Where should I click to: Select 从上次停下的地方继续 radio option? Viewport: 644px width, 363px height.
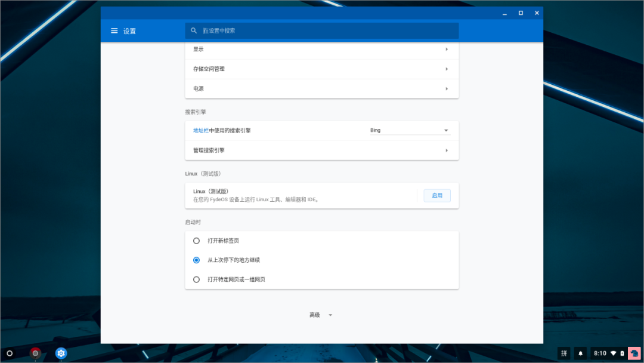(x=196, y=260)
